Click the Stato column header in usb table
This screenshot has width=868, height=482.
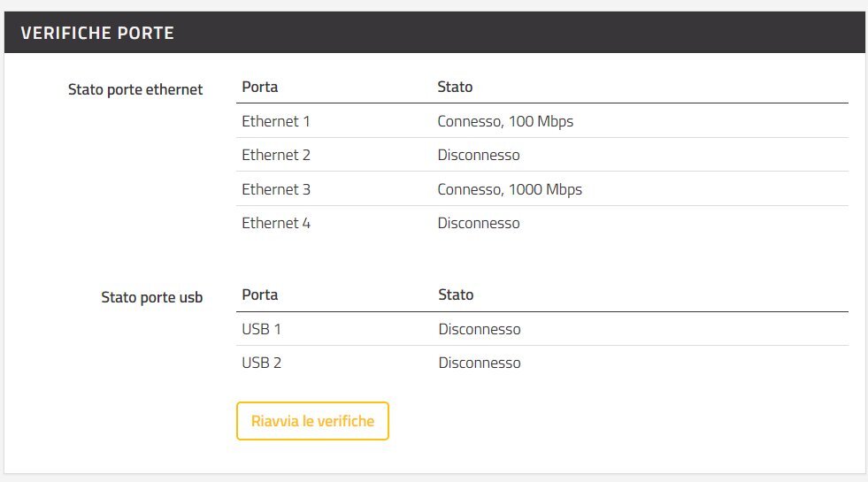456,295
